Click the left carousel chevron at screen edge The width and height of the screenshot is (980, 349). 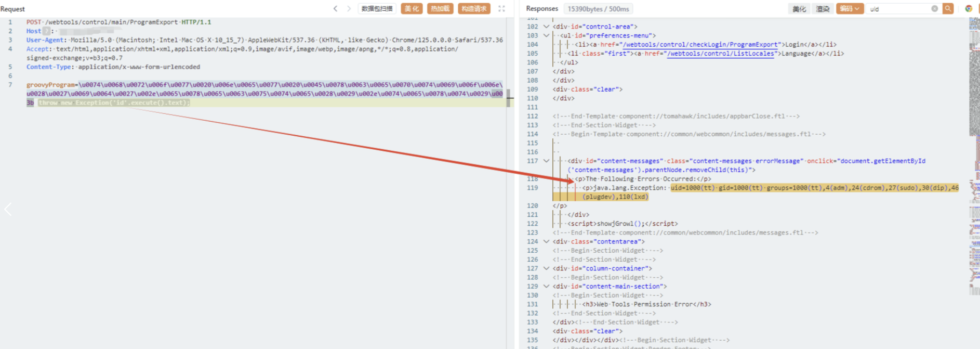8,209
